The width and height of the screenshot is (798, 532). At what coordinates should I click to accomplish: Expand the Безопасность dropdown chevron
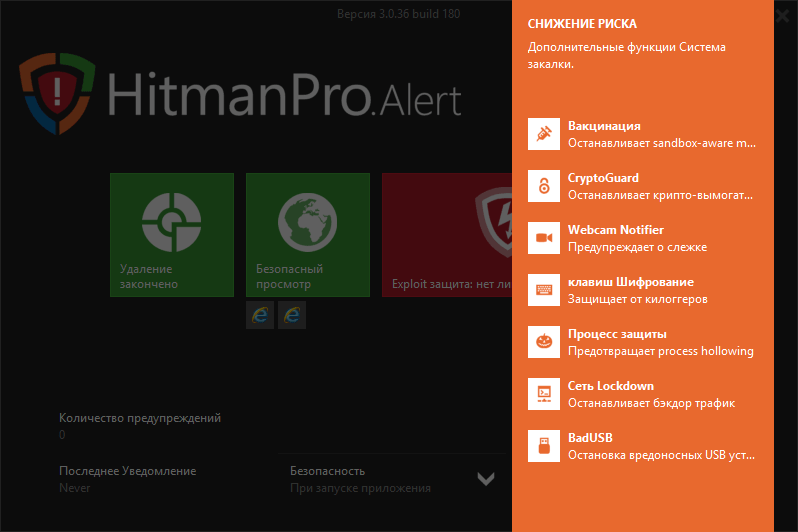point(486,478)
